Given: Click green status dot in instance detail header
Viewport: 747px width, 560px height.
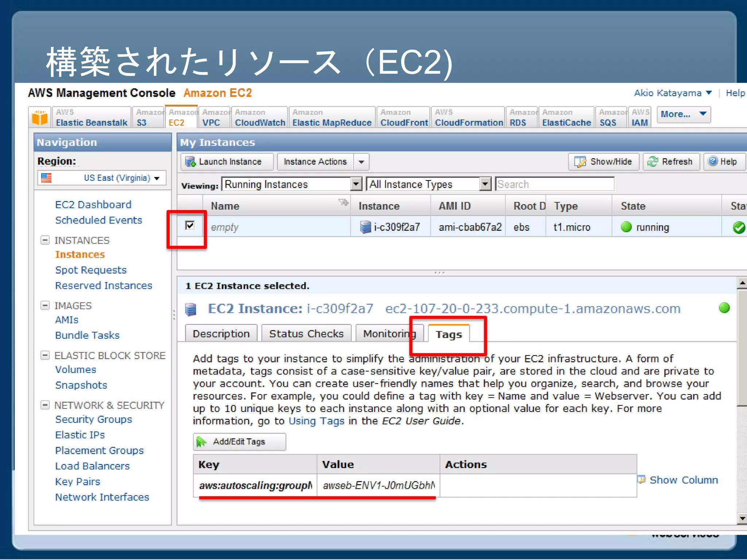Looking at the screenshot, I should coord(724,308).
